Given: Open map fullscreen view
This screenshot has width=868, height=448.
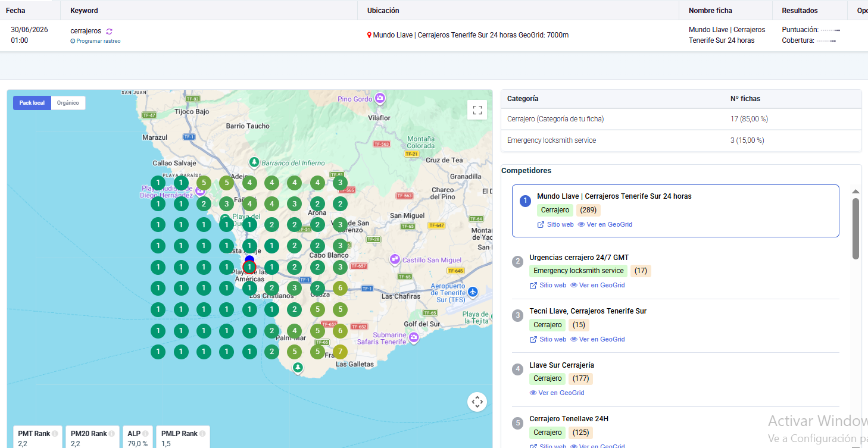Looking at the screenshot, I should (x=477, y=110).
